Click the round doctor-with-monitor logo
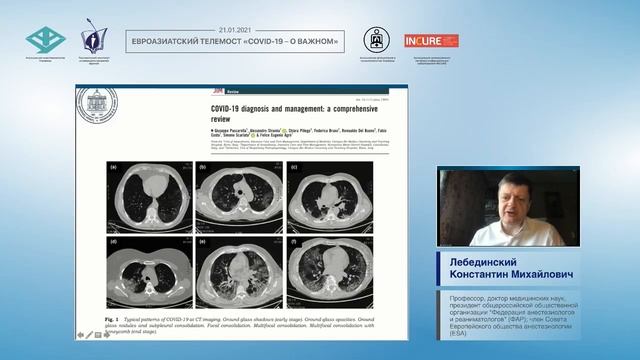This screenshot has width=640, height=360. pyautogui.click(x=377, y=40)
